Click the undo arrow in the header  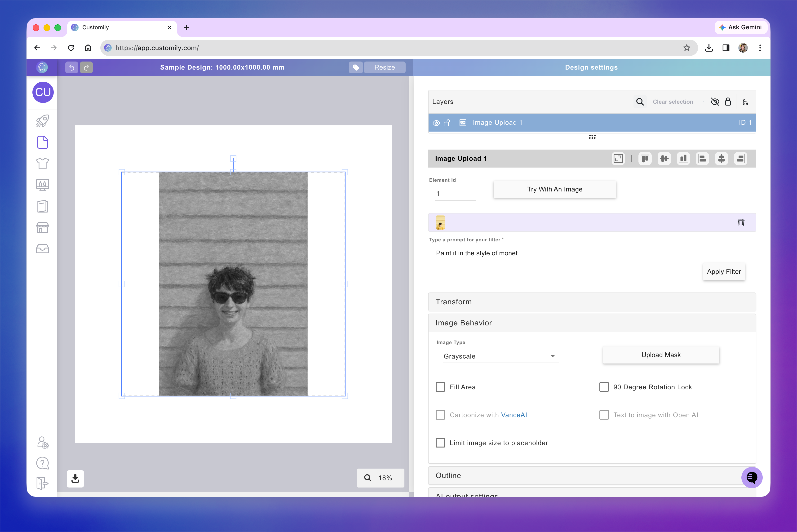pyautogui.click(x=72, y=67)
